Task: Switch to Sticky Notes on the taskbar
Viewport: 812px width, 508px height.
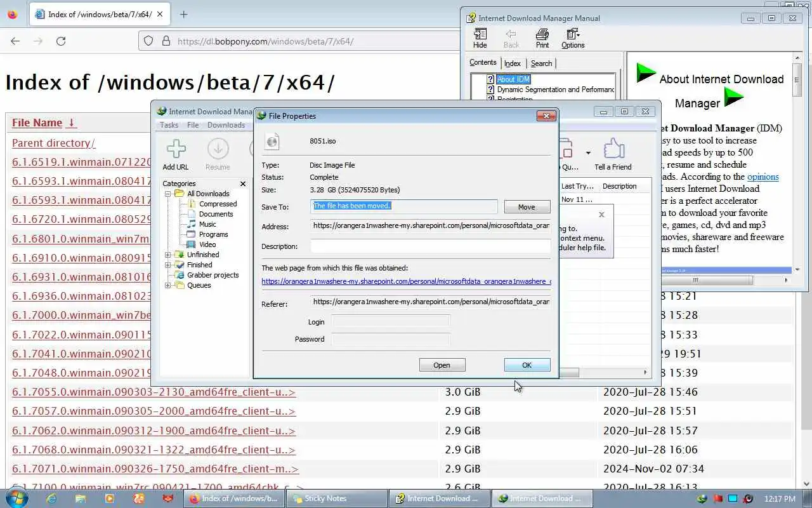Action: [336, 498]
